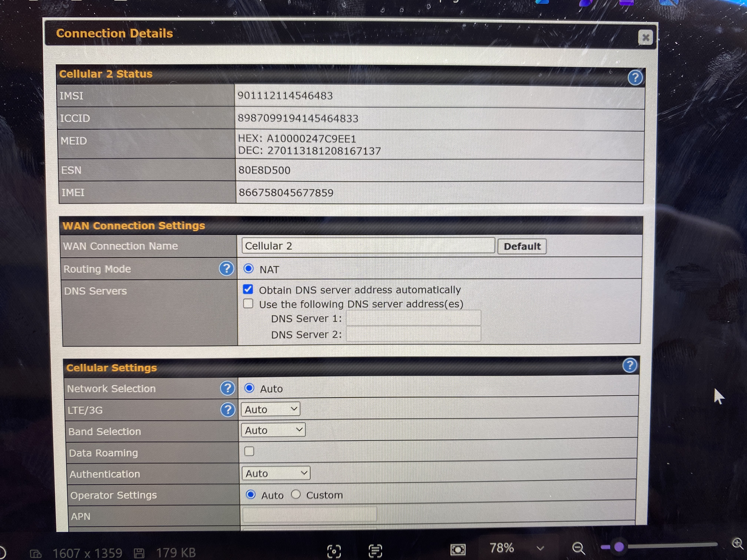Select Custom operator settings radio

(296, 494)
